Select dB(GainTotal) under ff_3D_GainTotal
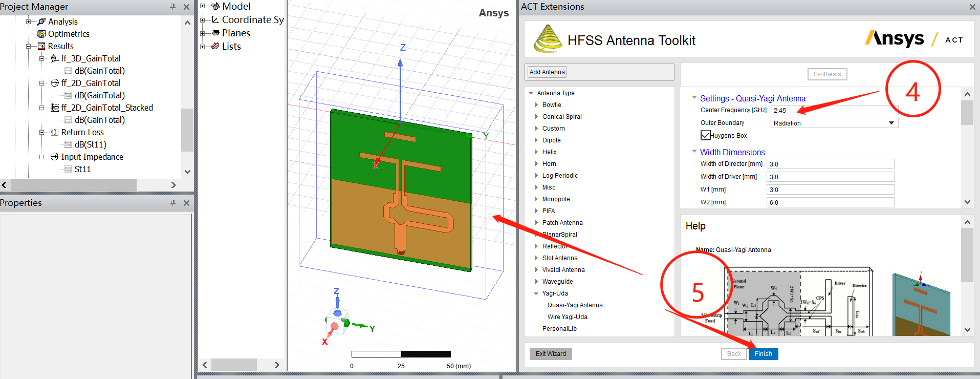 tap(100, 71)
